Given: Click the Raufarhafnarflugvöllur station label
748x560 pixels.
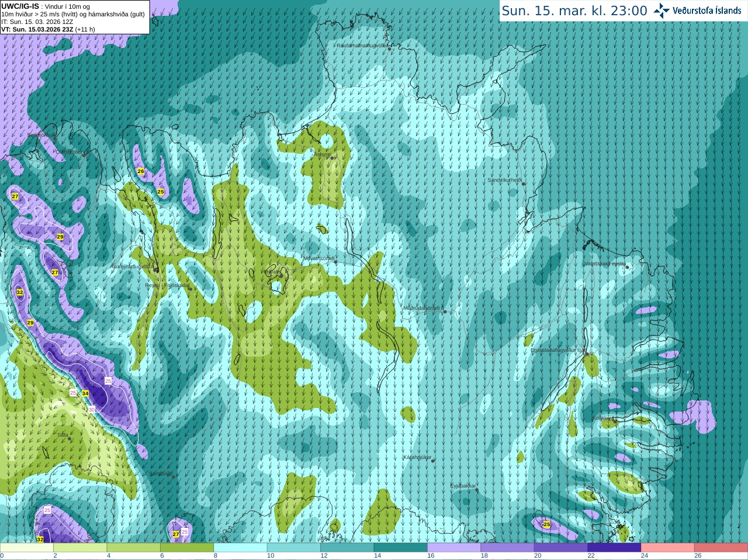Looking at the screenshot, I should pyautogui.click(x=362, y=45).
